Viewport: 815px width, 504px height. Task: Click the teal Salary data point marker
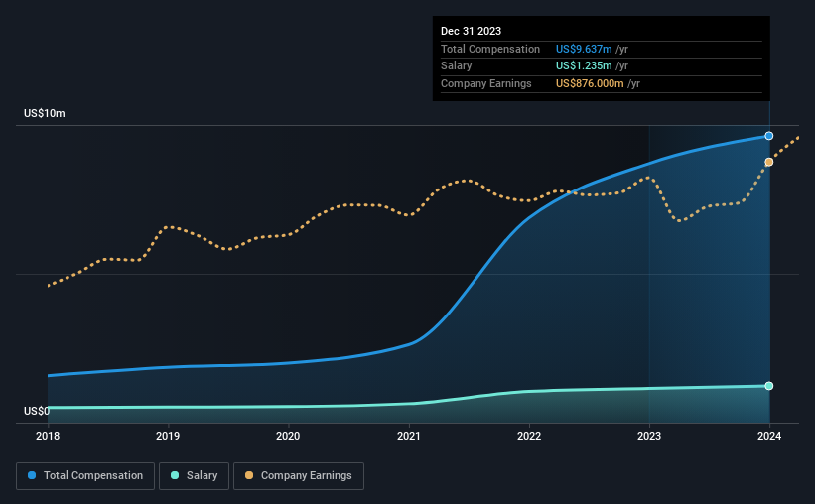tap(768, 386)
